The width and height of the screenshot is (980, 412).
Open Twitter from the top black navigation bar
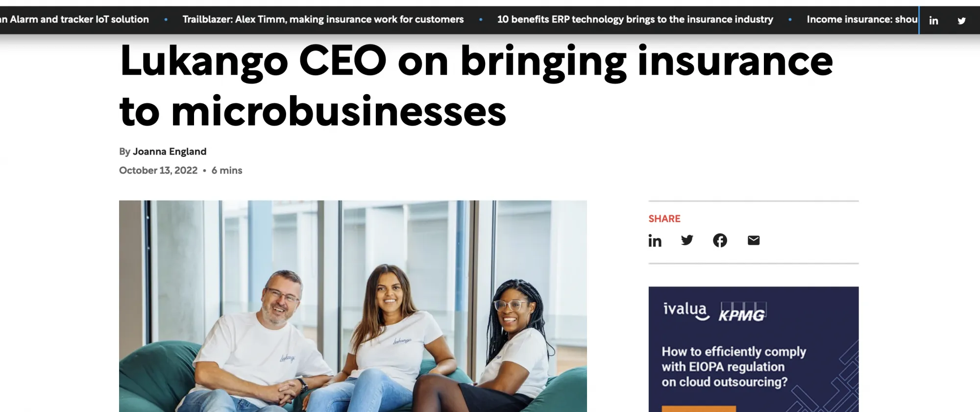tap(961, 21)
